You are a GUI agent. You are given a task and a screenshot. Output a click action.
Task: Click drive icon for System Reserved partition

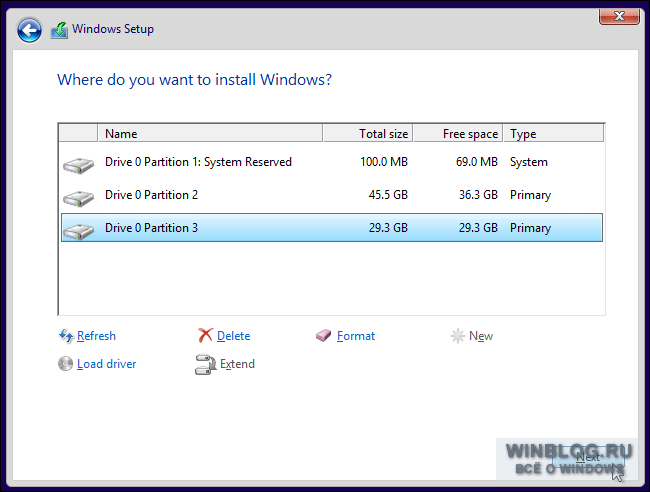click(x=78, y=165)
